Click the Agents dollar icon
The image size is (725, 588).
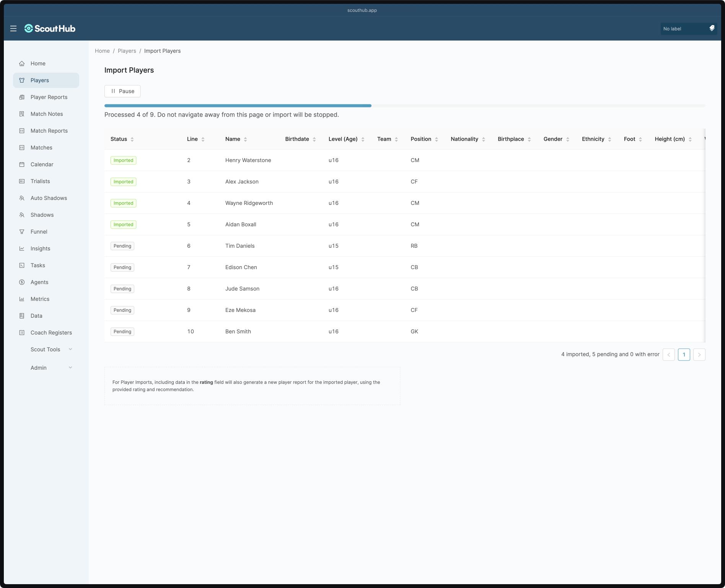click(22, 282)
